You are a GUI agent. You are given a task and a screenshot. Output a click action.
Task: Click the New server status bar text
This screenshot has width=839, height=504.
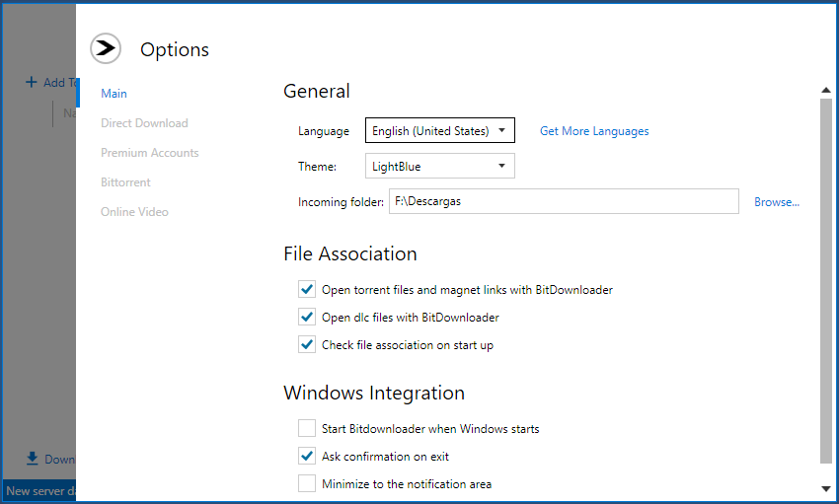[x=40, y=490]
